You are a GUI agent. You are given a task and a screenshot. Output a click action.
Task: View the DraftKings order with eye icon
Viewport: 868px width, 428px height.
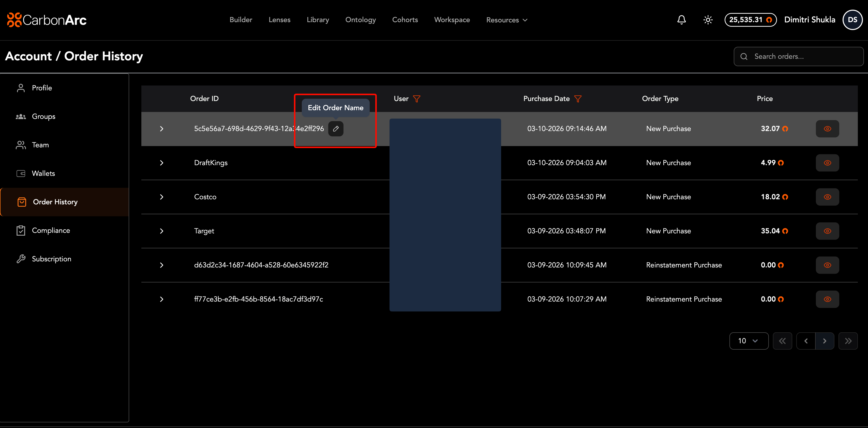(x=827, y=163)
